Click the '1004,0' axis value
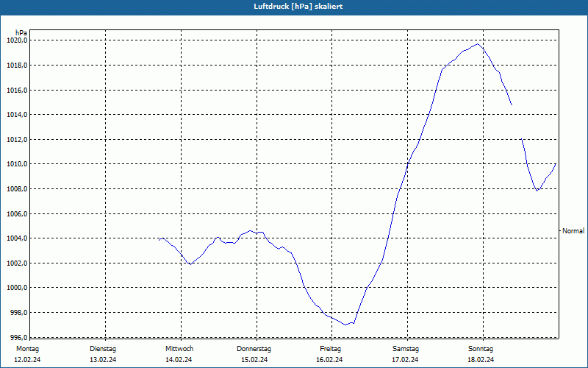This screenshot has width=588, height=368. pyautogui.click(x=17, y=238)
